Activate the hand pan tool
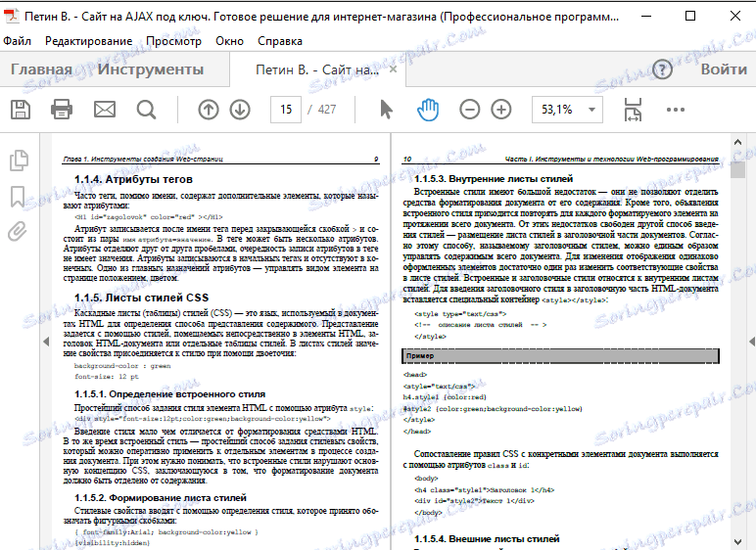 click(x=428, y=110)
